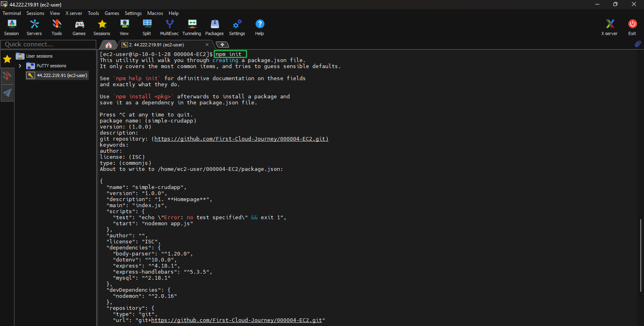This screenshot has width=644, height=326.
Task: Open the Tunneling toolbar icon
Action: (192, 27)
